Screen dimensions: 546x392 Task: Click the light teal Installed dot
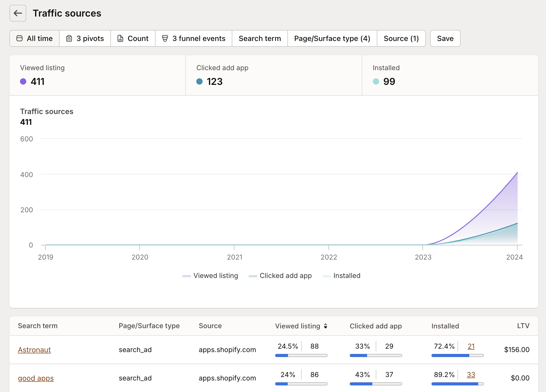coord(376,81)
